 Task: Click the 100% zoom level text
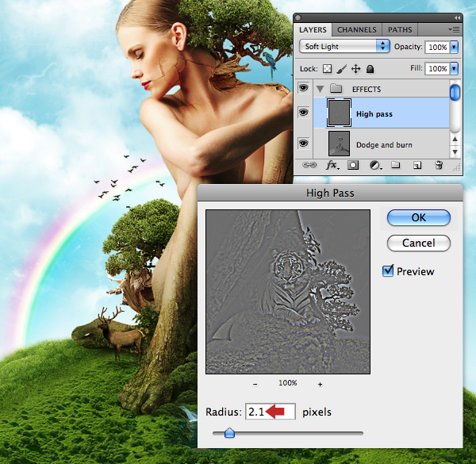tap(287, 383)
